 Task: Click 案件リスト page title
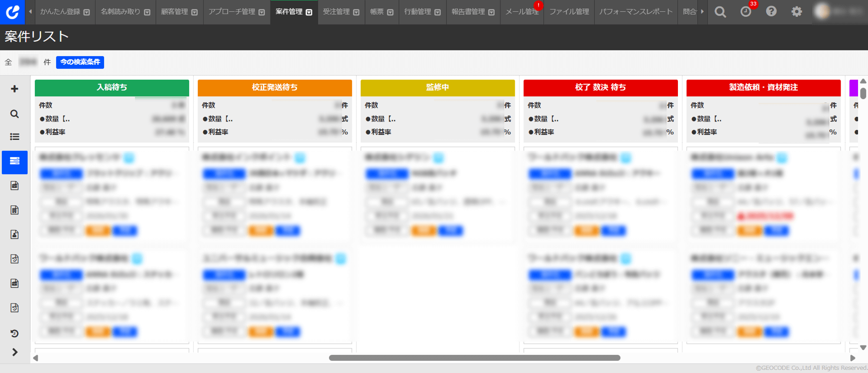37,37
